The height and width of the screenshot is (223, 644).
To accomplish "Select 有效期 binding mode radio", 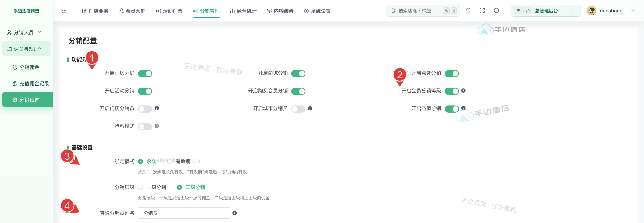I will click(x=169, y=162).
